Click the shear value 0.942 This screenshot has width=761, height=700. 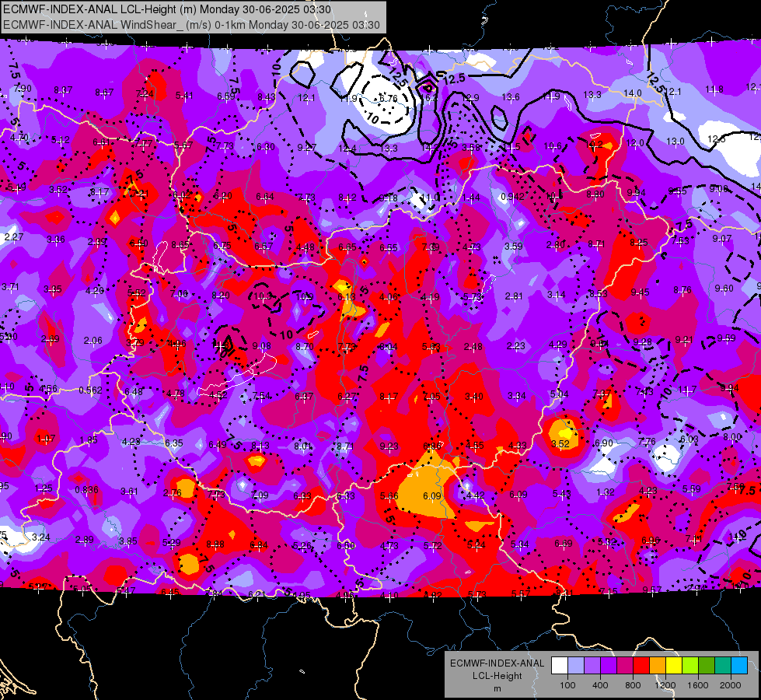click(x=512, y=197)
